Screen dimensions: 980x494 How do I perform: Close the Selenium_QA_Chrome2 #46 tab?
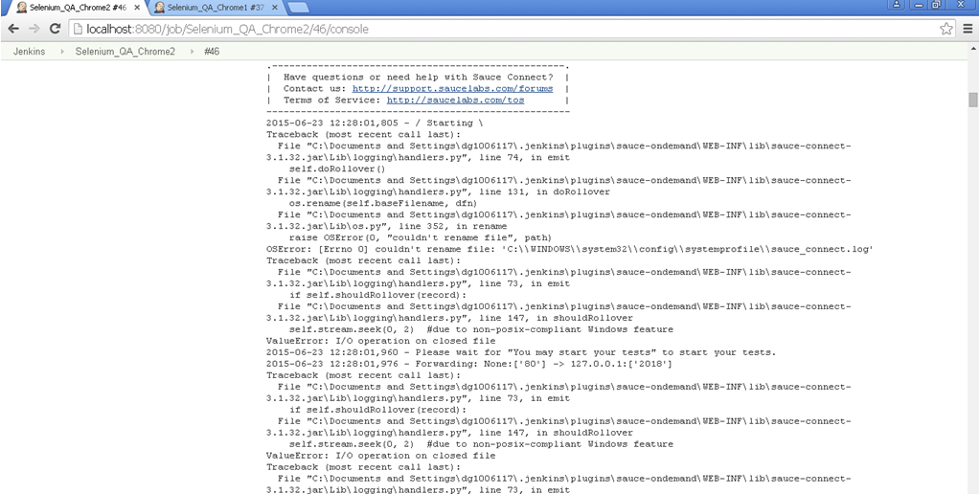point(137,8)
